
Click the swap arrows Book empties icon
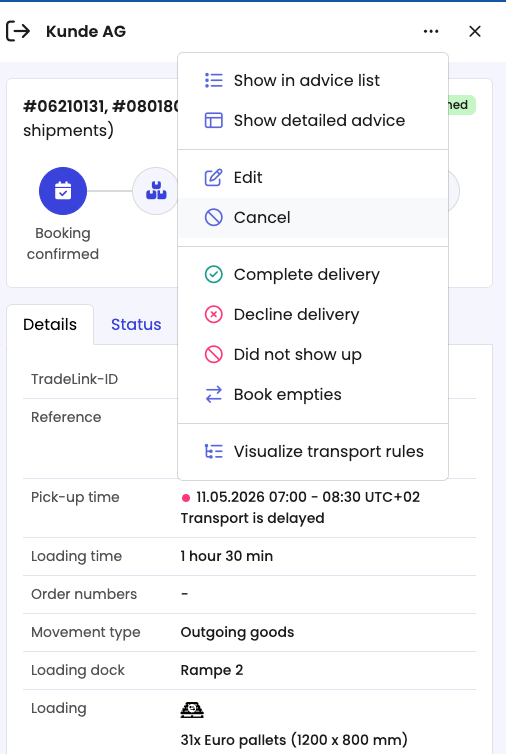pyautogui.click(x=214, y=394)
